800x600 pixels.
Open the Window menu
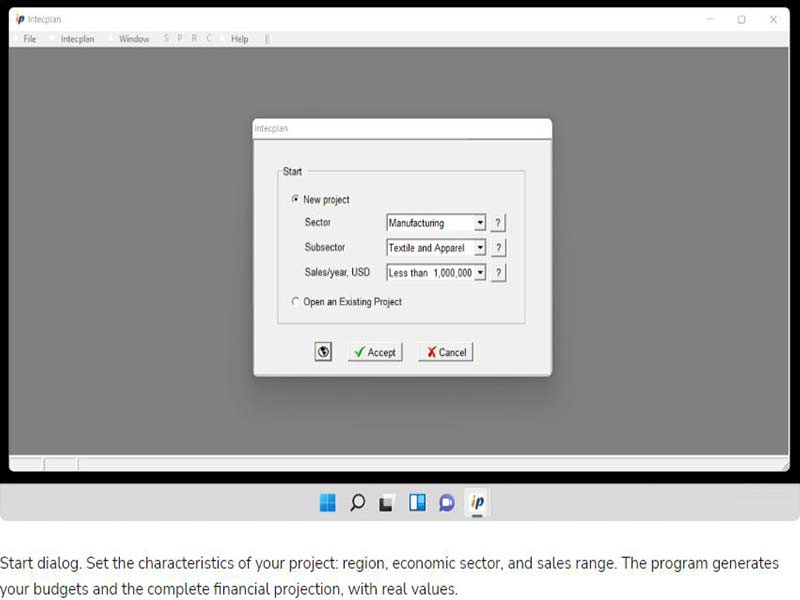[134, 39]
